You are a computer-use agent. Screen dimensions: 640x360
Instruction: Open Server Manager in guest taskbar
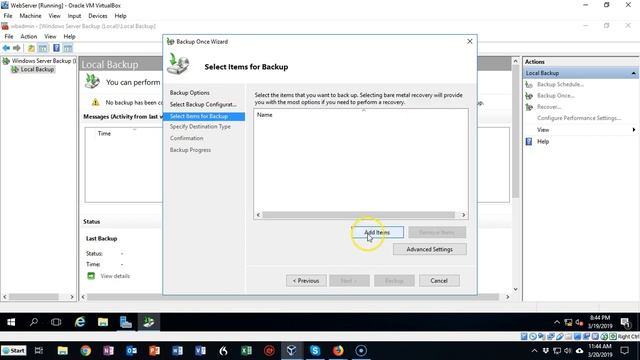(x=126, y=322)
